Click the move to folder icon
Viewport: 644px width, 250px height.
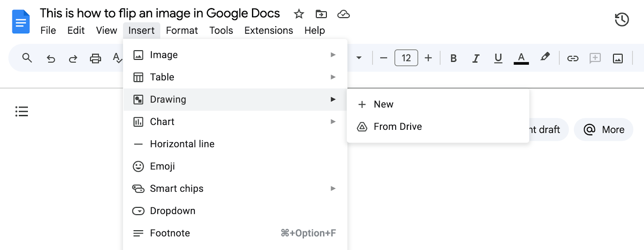coord(321,14)
